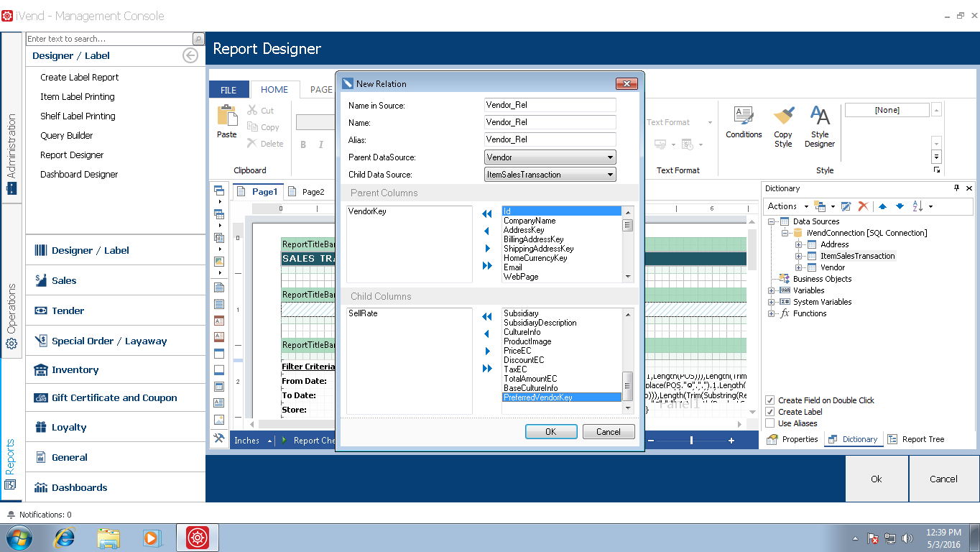
Task: Click search magnifier in navigation search box
Action: pos(198,39)
